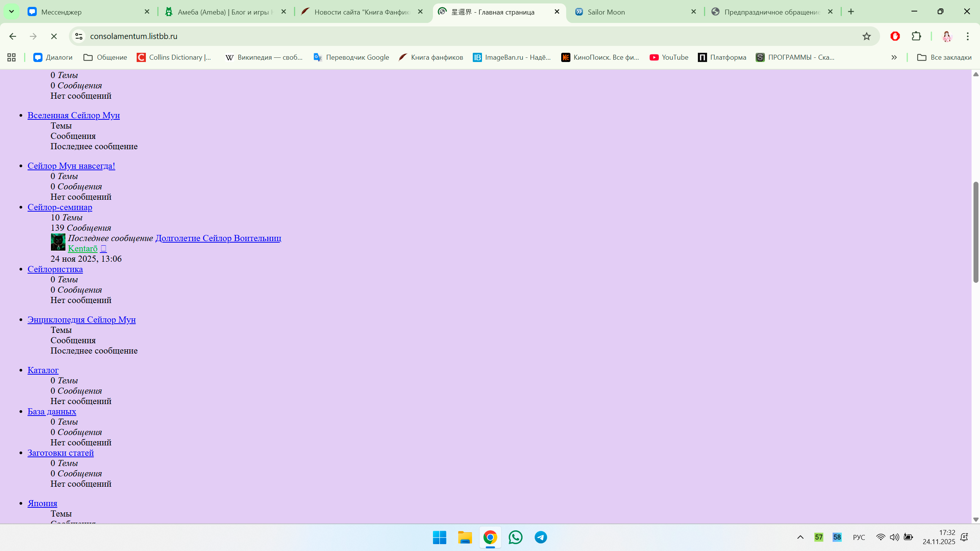Viewport: 980px width, 551px height.
Task: Click the red adblock extension icon
Action: [895, 36]
